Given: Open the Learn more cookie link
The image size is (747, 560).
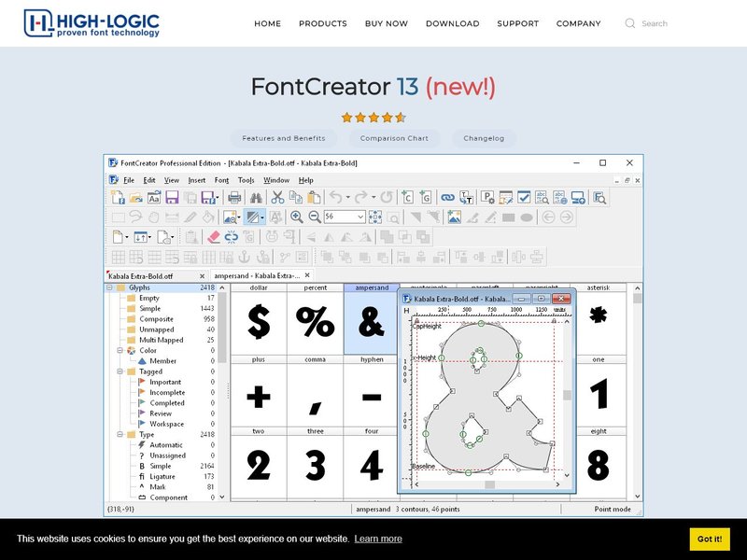Looking at the screenshot, I should [378, 539].
